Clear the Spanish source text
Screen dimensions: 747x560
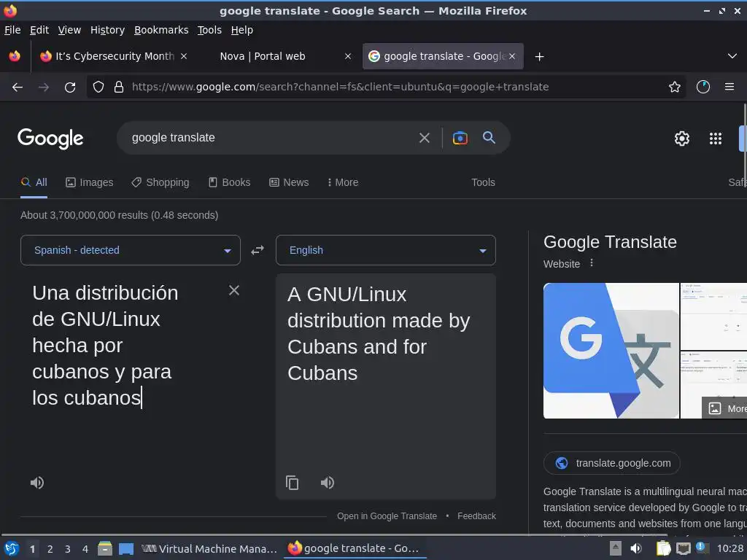[x=234, y=290]
